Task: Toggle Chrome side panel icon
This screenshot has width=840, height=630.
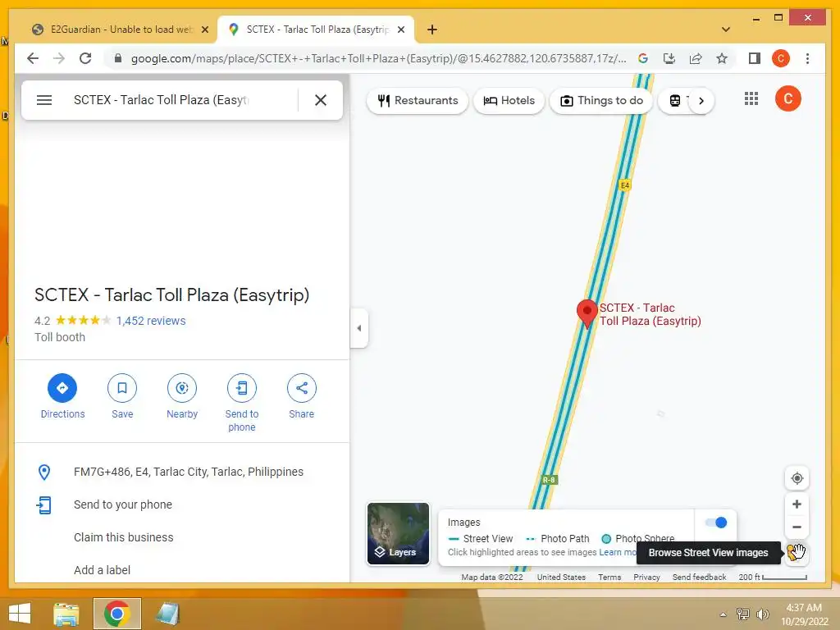Action: tap(755, 58)
